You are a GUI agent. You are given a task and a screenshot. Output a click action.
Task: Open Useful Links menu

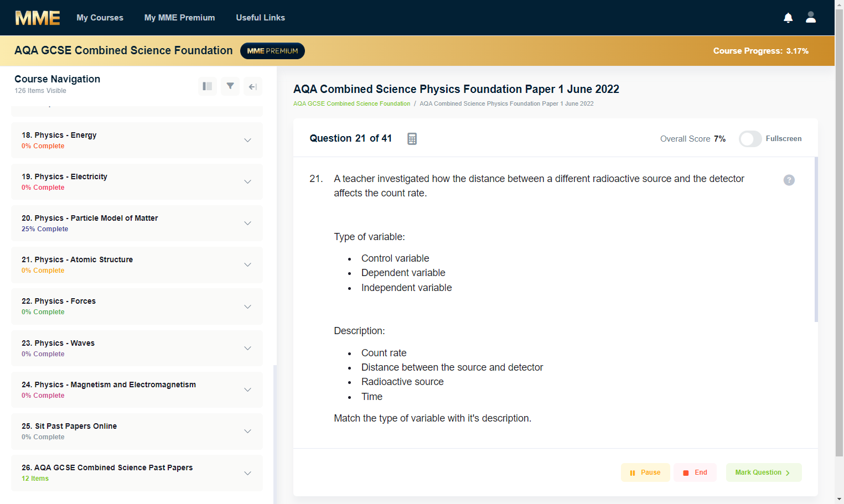coord(260,18)
